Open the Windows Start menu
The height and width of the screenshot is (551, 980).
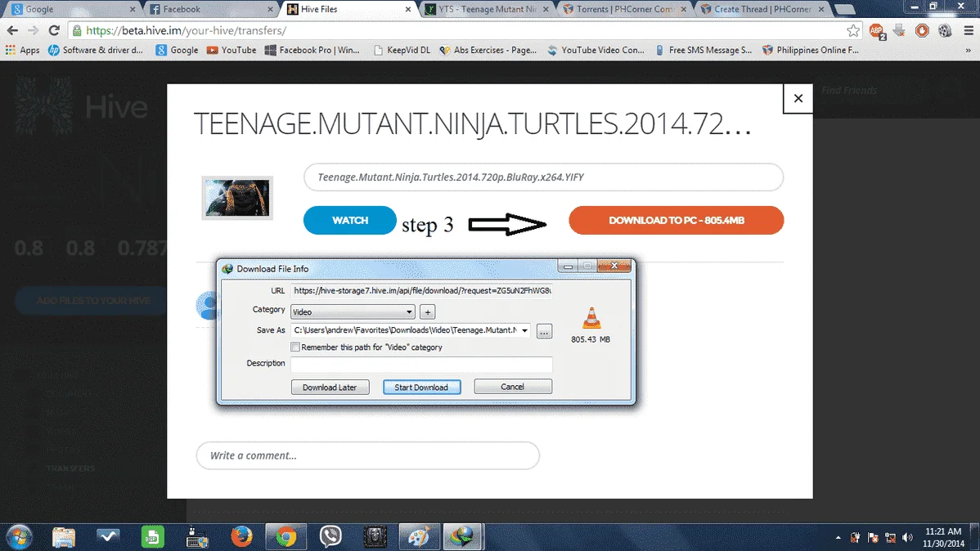coord(19,536)
